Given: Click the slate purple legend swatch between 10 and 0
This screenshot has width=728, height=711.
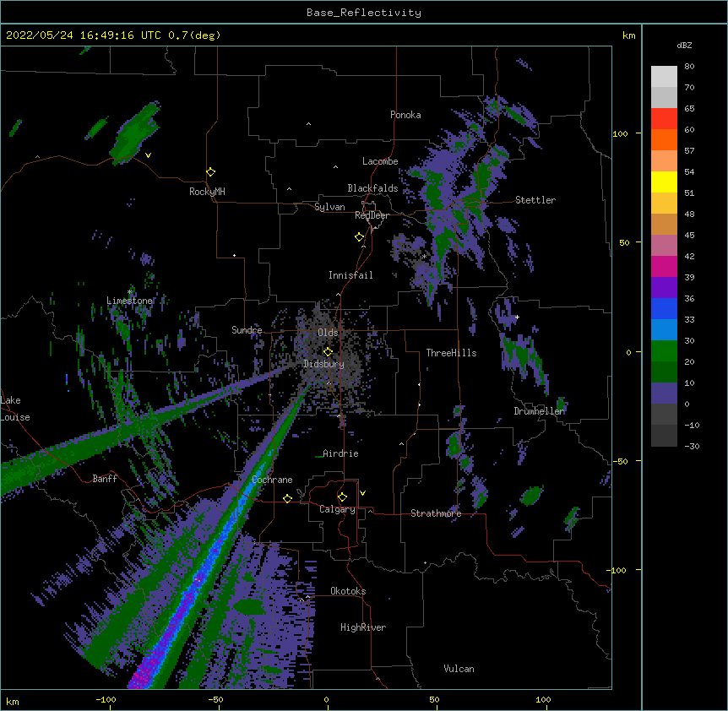Looking at the screenshot, I should [x=664, y=393].
